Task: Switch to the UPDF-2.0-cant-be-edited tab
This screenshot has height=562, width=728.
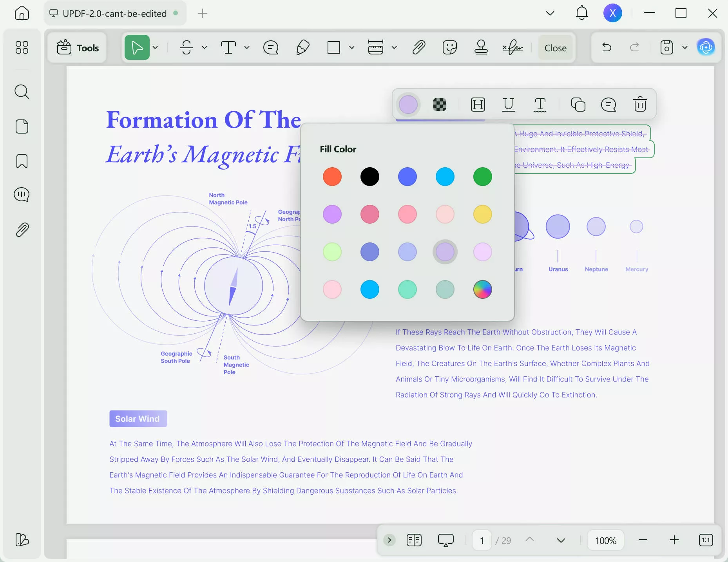Action: click(114, 13)
